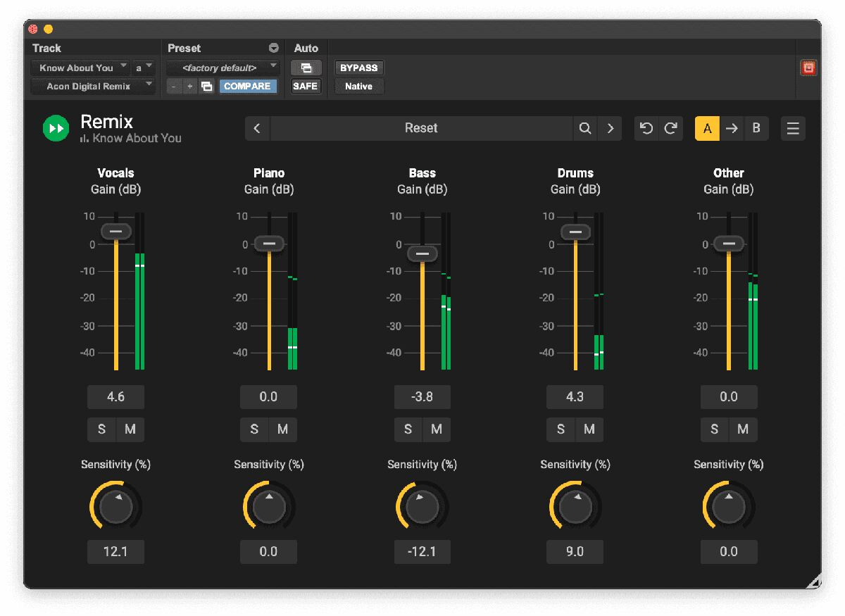The width and height of the screenshot is (845, 616).
Task: Click the SAFE automation button
Action: [306, 87]
